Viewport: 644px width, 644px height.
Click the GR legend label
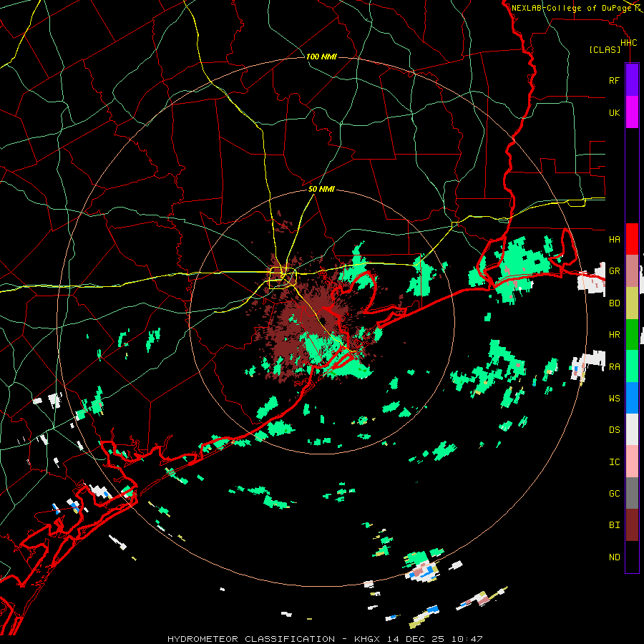pyautogui.click(x=614, y=271)
